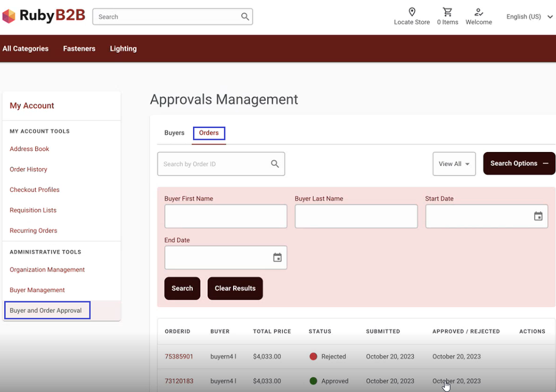
Task: Open Order History
Action: click(x=28, y=170)
